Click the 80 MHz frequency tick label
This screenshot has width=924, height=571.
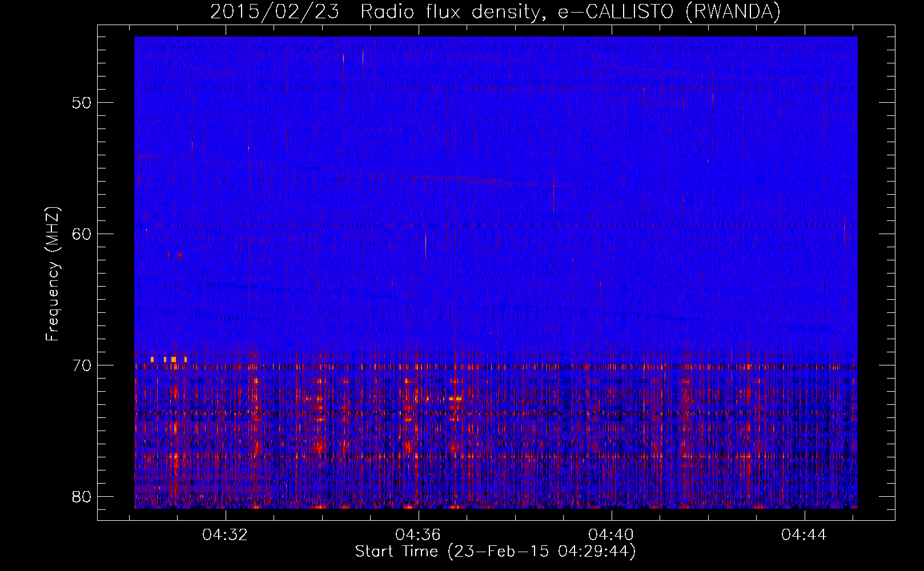[x=82, y=497]
